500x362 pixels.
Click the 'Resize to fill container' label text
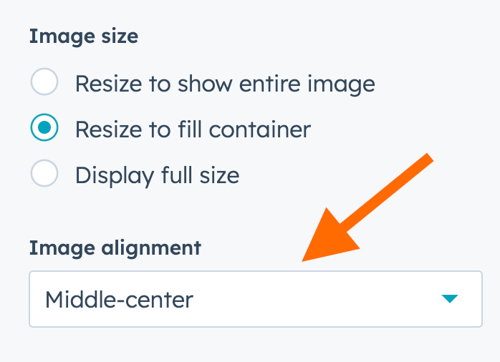(193, 129)
